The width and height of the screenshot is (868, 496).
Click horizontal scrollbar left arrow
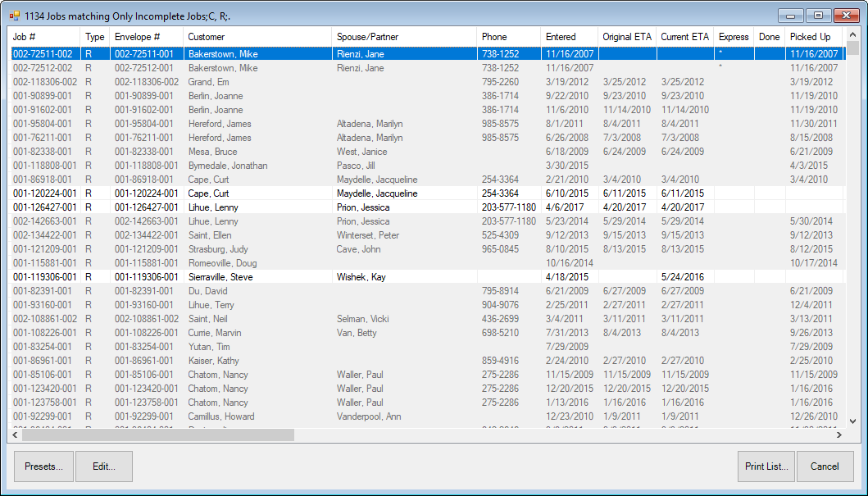tap(16, 435)
